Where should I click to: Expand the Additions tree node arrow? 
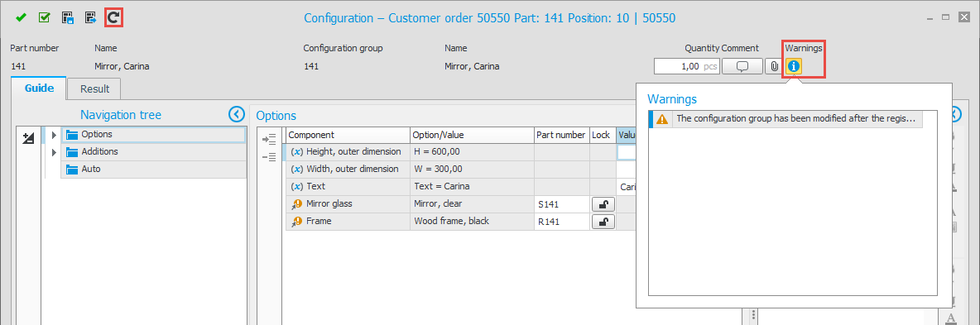coord(54,152)
